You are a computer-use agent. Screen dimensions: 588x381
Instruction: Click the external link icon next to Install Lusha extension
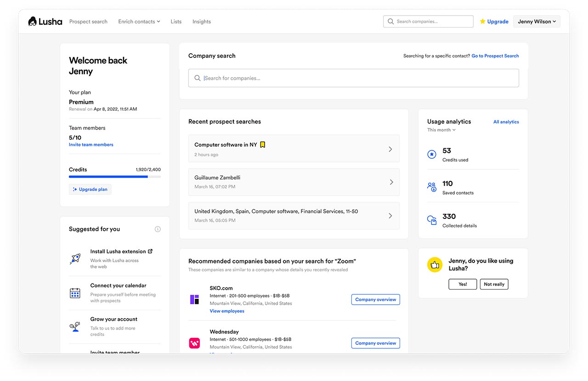click(x=150, y=251)
